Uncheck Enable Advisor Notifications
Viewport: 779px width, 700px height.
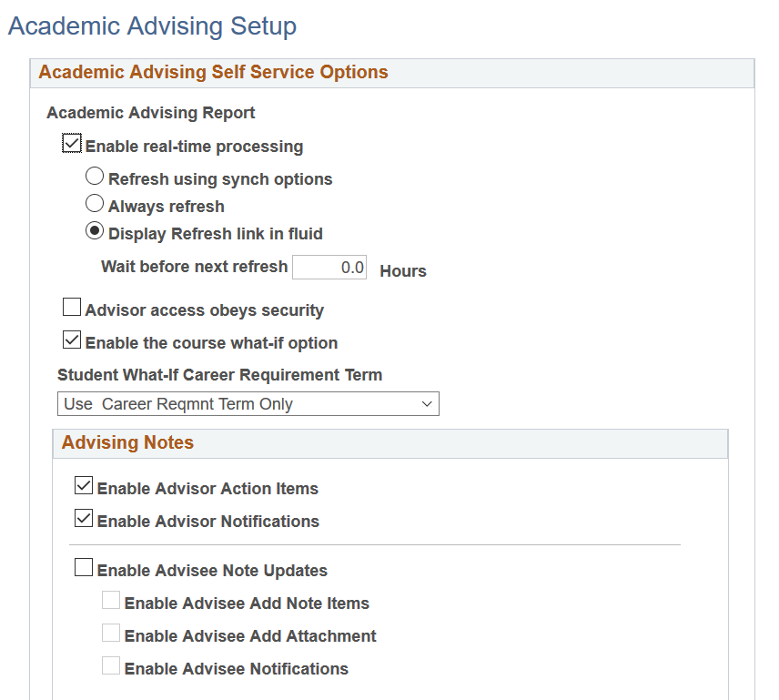[x=84, y=520]
